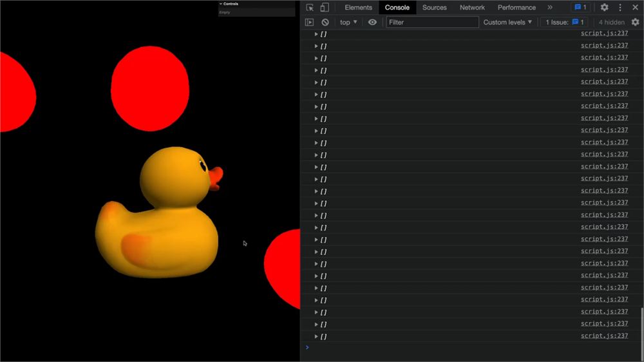Viewport: 644px width, 362px height.
Task: Activate the inspect element picker icon
Action: 310,7
